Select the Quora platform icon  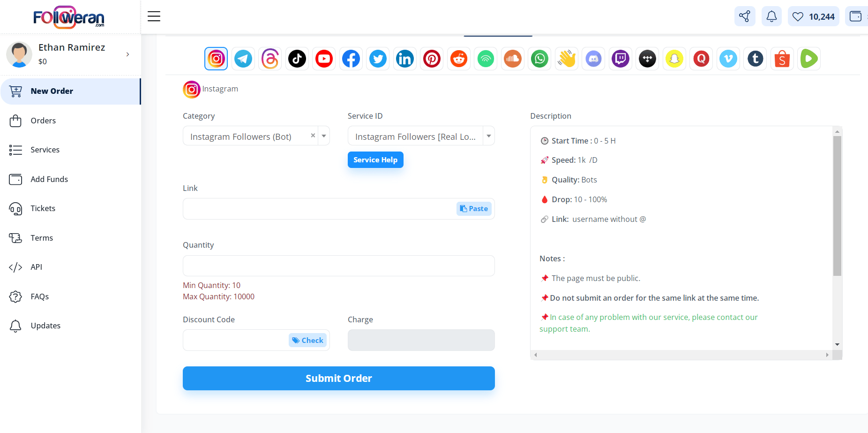click(701, 59)
